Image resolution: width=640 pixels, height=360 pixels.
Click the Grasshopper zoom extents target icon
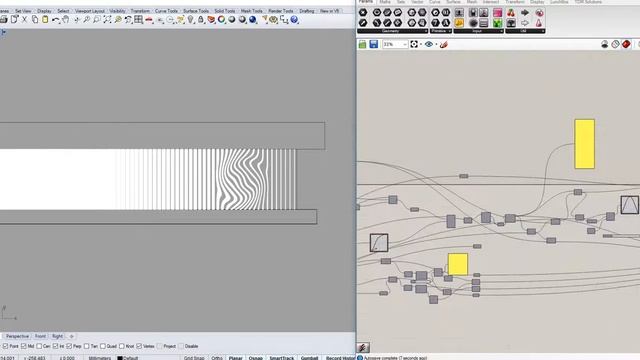coord(414,44)
